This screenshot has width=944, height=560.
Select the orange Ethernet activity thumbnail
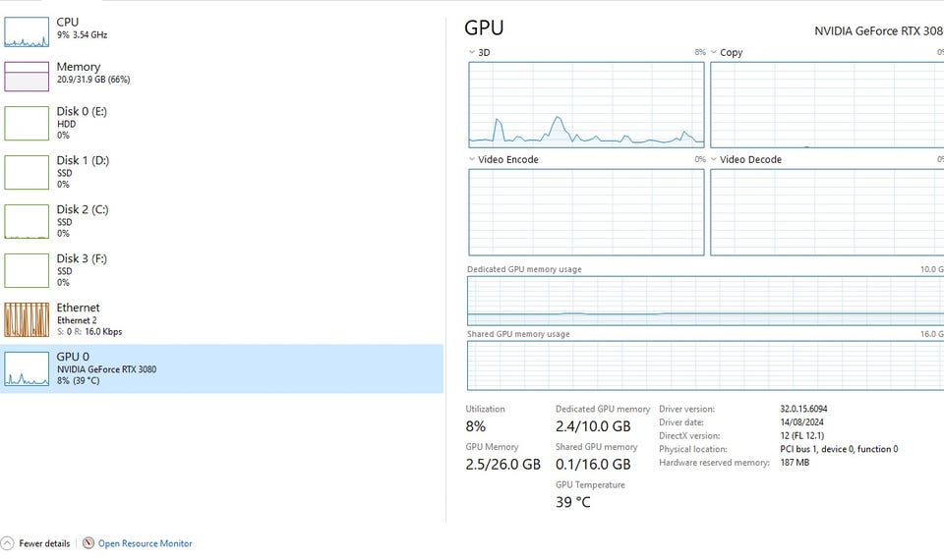27,319
